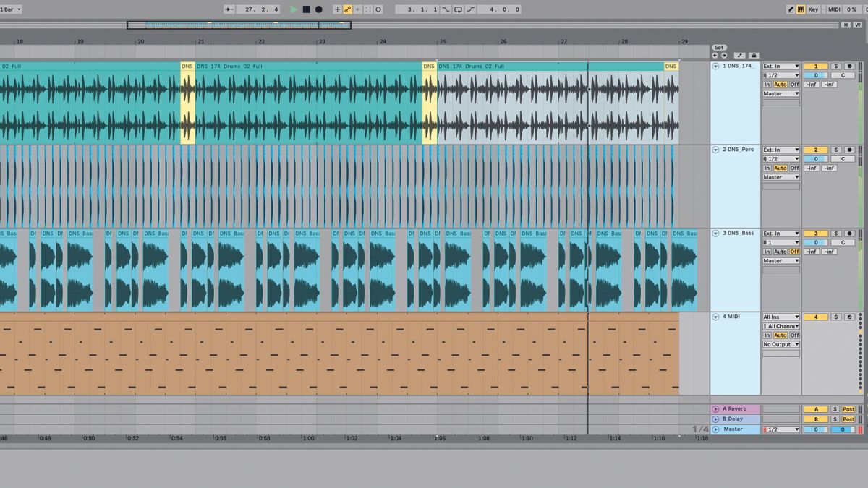Click the punch-in ramp icon near the loop brace
The image size is (868, 488).
click(448, 9)
